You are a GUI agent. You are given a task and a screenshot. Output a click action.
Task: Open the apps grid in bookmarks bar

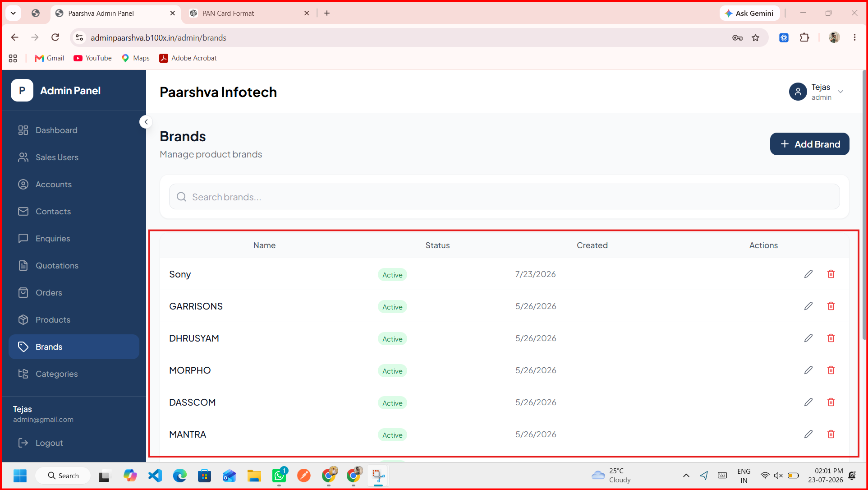tap(13, 58)
